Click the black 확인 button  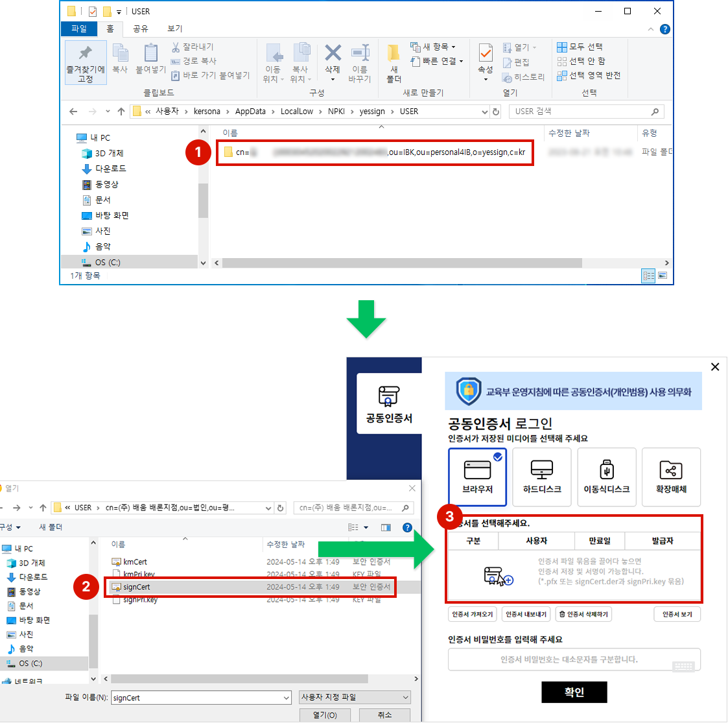[x=574, y=693]
